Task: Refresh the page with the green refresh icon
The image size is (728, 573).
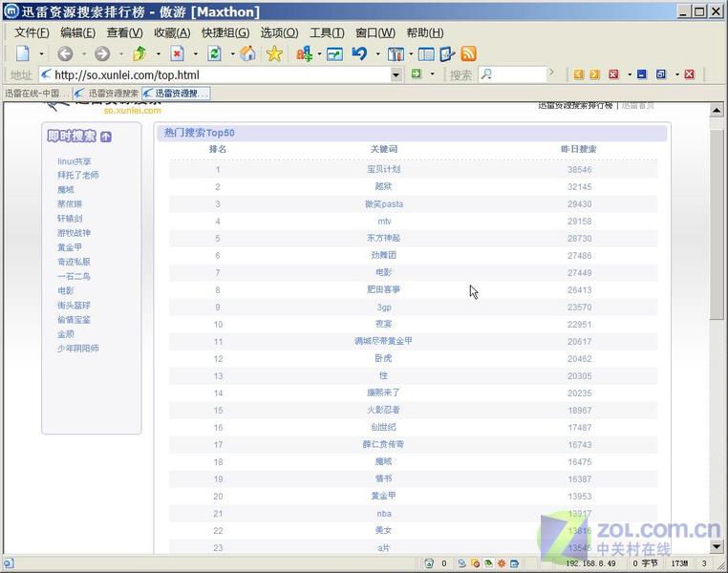Action: 214,53
